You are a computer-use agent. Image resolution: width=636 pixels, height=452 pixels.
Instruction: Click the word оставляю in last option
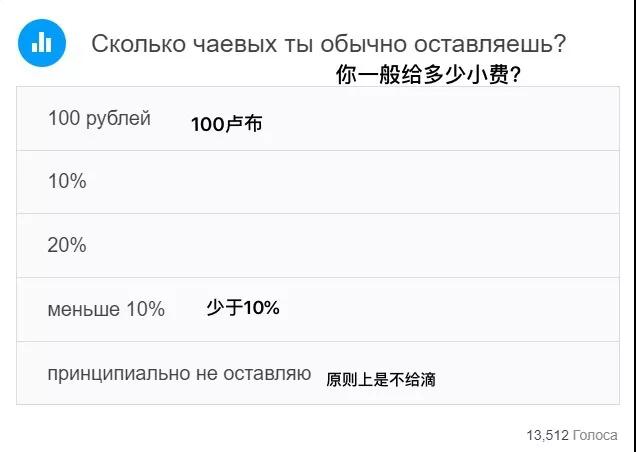coord(267,373)
